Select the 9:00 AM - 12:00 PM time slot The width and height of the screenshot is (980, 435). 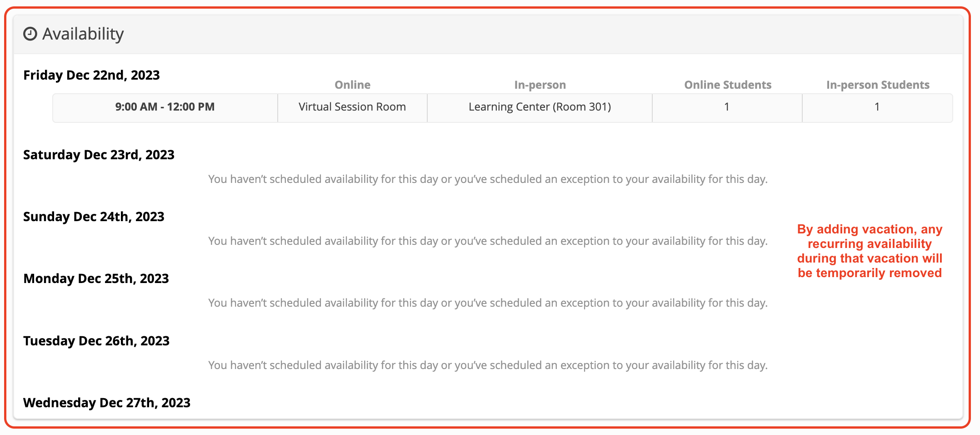click(165, 107)
